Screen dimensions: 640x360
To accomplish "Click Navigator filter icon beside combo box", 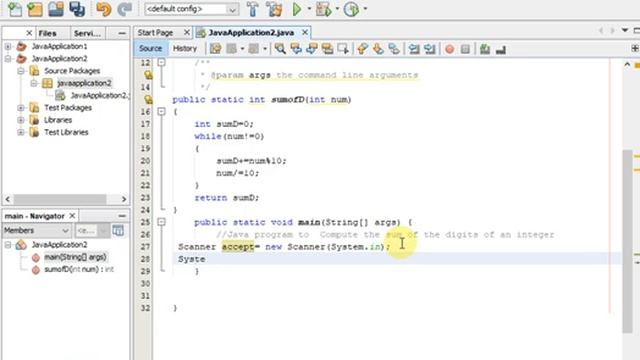I will 118,231.
